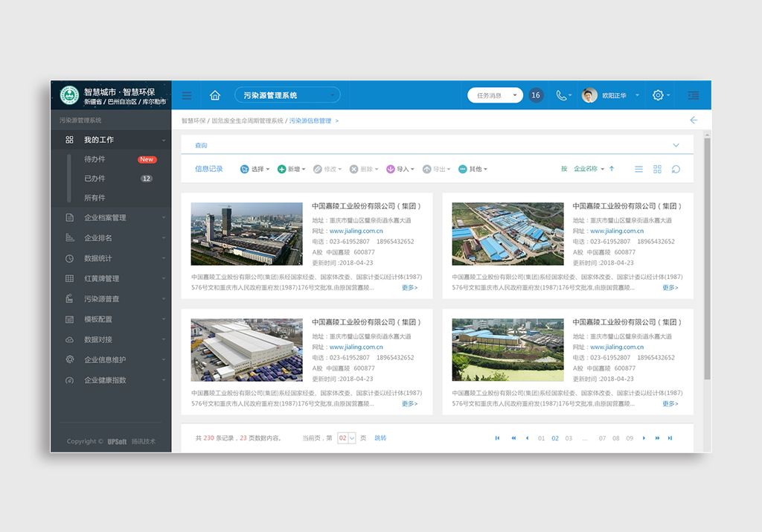The height and width of the screenshot is (532, 762).
Task: Toggle the right panel list icon in header
Action: tap(694, 96)
